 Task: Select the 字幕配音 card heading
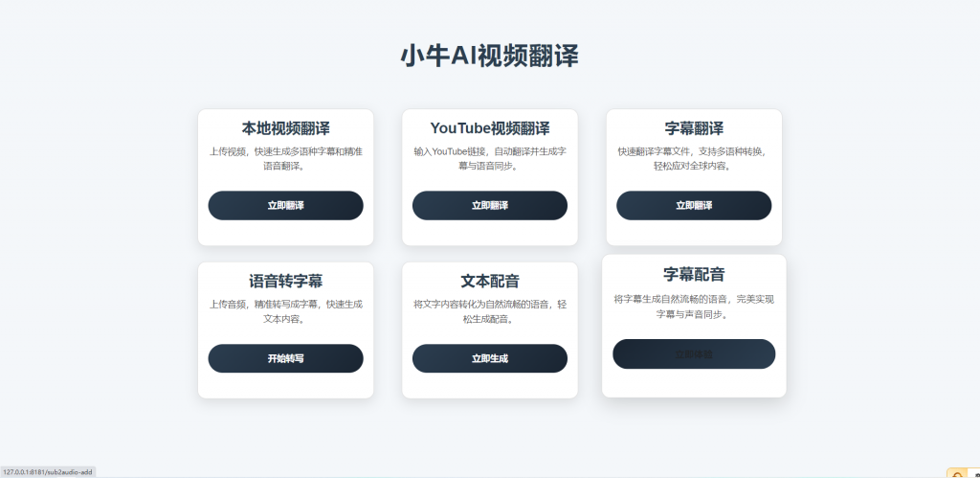point(694,275)
